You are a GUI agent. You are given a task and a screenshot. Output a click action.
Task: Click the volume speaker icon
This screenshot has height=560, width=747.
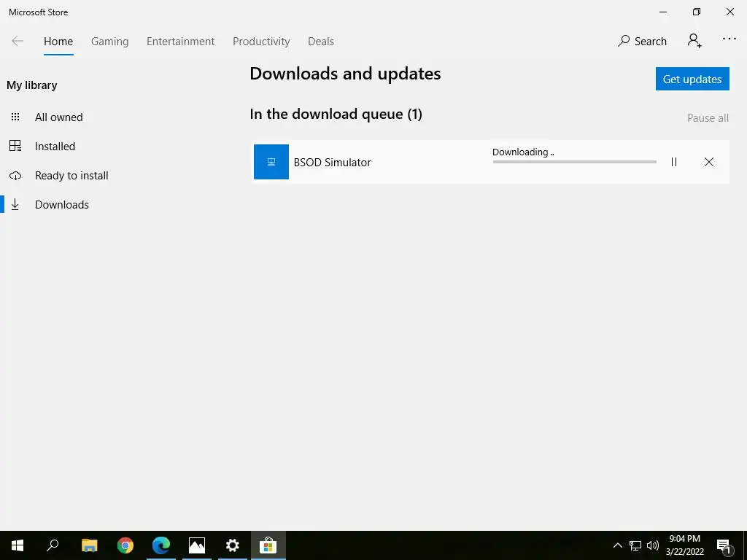pyautogui.click(x=653, y=545)
